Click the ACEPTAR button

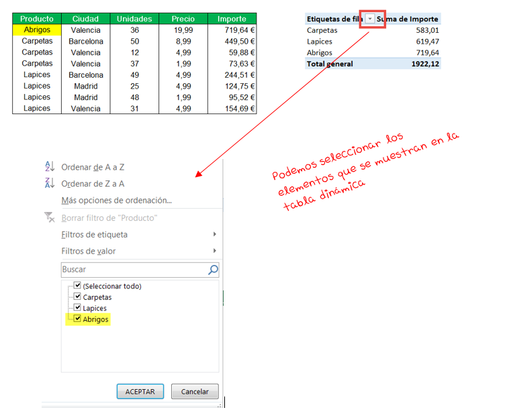pos(140,392)
